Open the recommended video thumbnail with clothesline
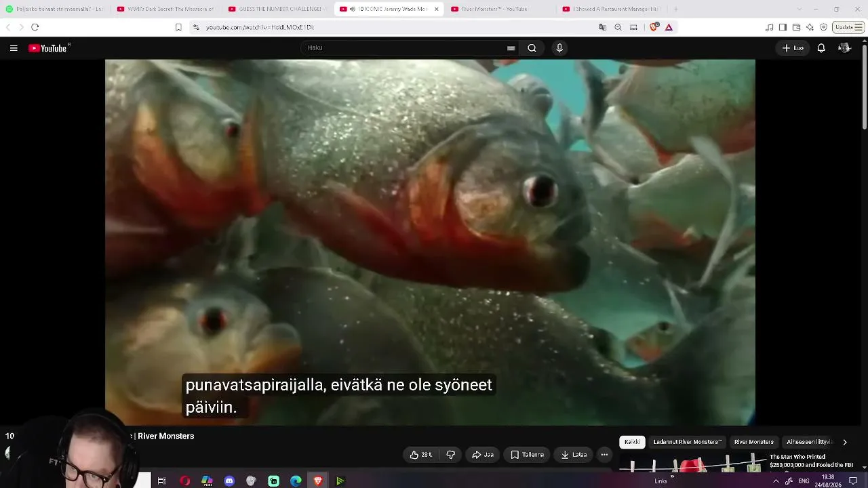 point(692,462)
